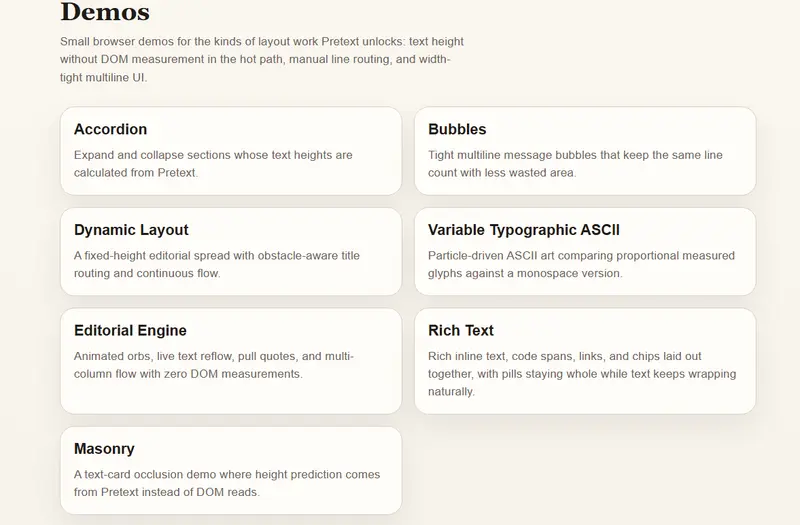Select the Rich Text card title
This screenshot has height=525, width=800.
(x=461, y=330)
